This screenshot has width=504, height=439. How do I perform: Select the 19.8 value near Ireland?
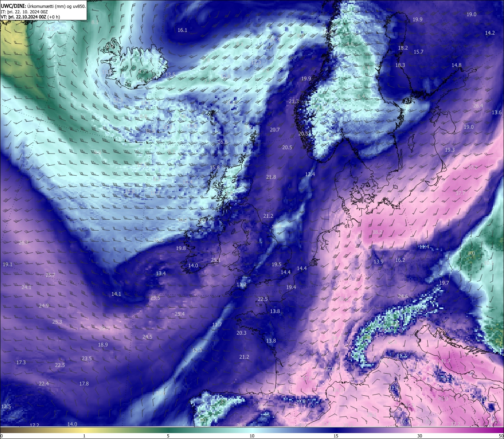coord(181,248)
